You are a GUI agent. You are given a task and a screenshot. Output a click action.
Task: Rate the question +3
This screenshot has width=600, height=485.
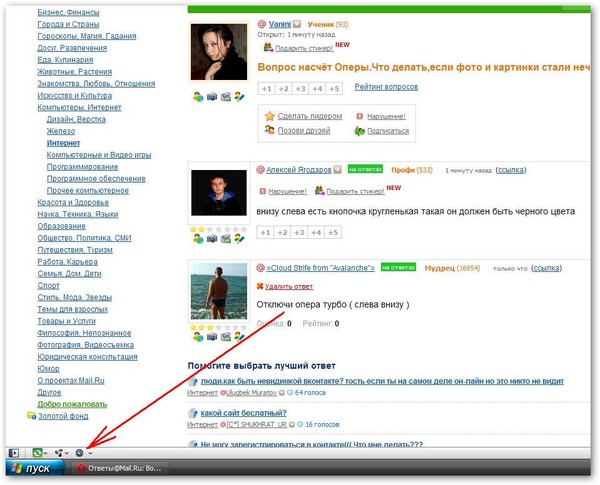coord(300,89)
